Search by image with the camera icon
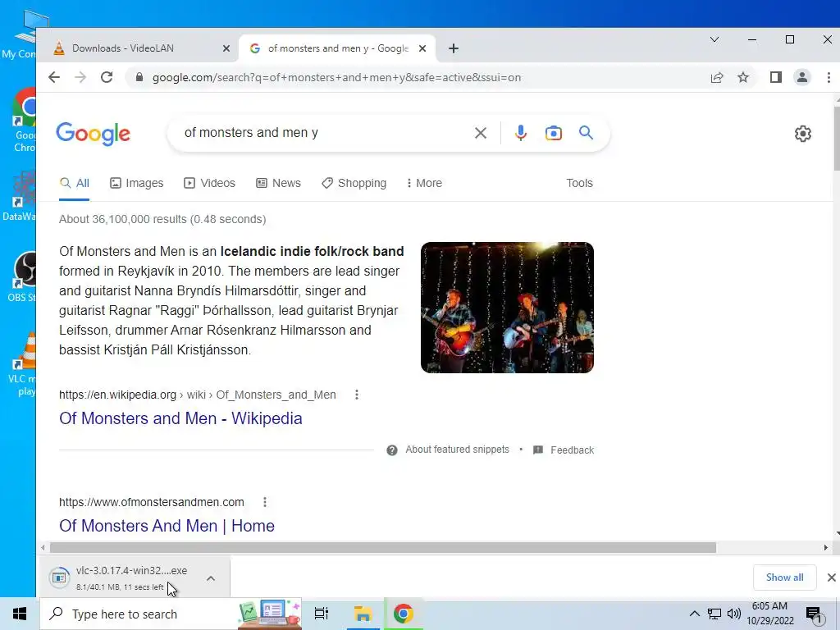This screenshot has width=840, height=630. (554, 133)
